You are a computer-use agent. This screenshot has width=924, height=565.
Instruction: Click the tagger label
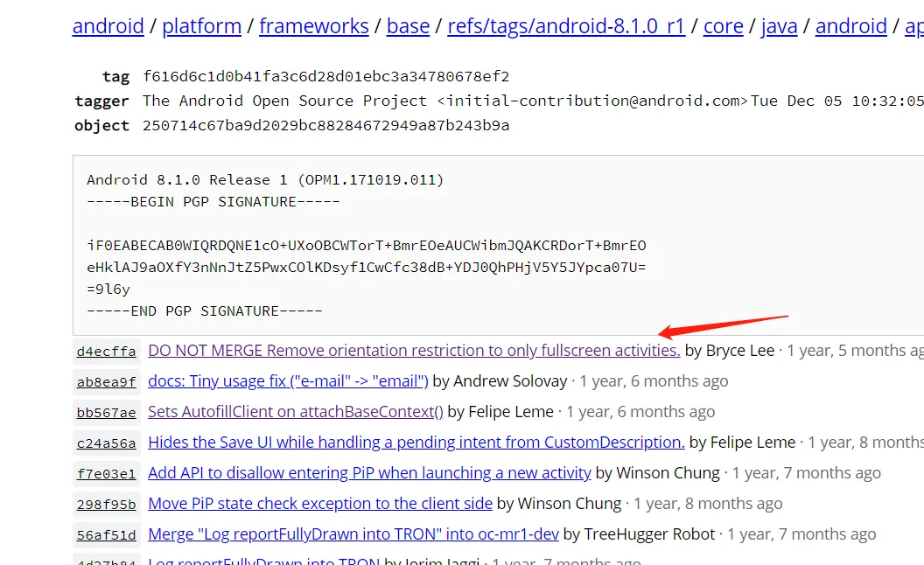pyautogui.click(x=101, y=101)
